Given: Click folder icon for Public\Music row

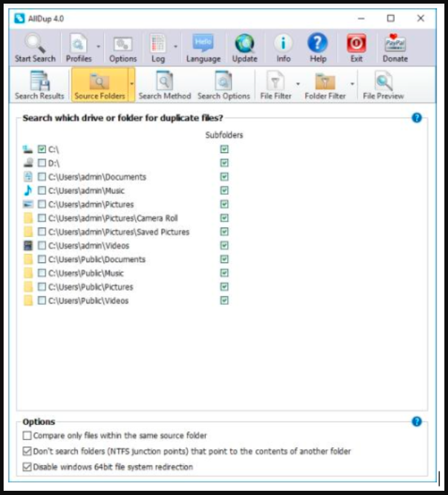Looking at the screenshot, I should [x=28, y=273].
